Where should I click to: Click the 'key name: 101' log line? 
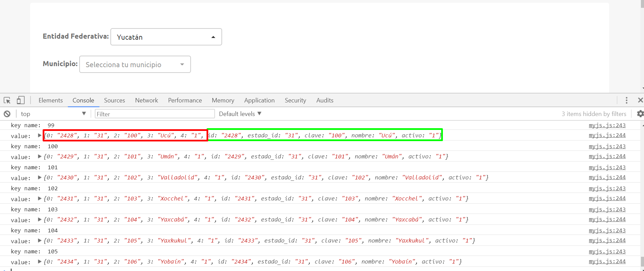tap(34, 167)
